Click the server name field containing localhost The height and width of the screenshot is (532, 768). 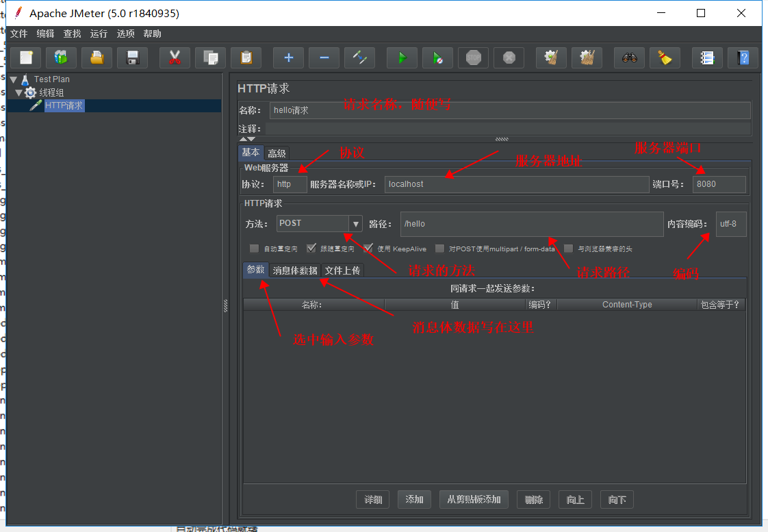[x=517, y=184]
